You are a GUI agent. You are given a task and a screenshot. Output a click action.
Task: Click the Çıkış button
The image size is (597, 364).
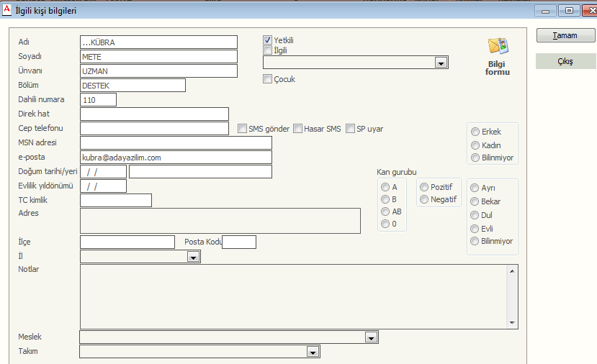pyautogui.click(x=565, y=61)
